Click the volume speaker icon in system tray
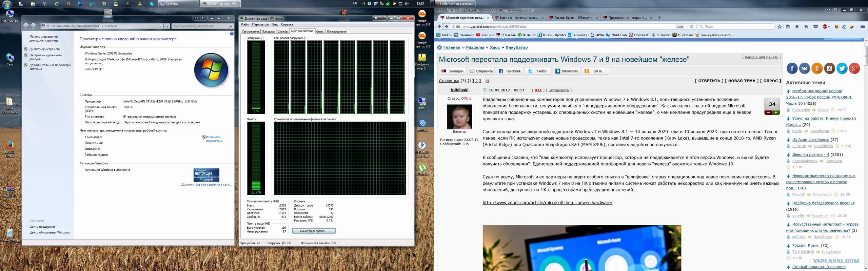 point(407,4)
